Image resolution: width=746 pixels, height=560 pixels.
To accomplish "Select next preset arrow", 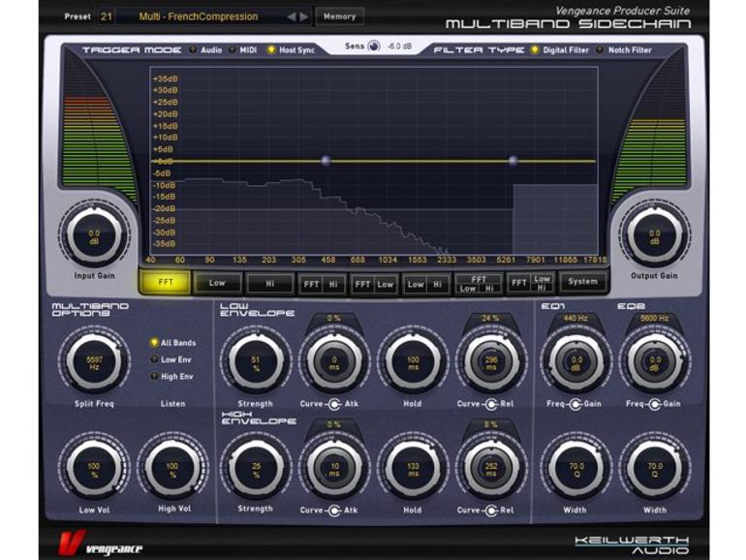I will click(304, 17).
